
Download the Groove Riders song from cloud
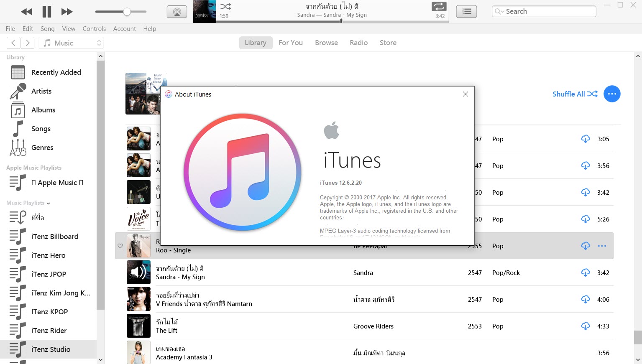(x=585, y=326)
